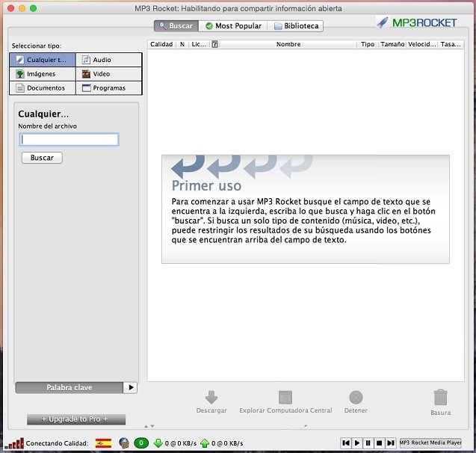Select the Imágenes search type
476x453 pixels.
tap(43, 74)
